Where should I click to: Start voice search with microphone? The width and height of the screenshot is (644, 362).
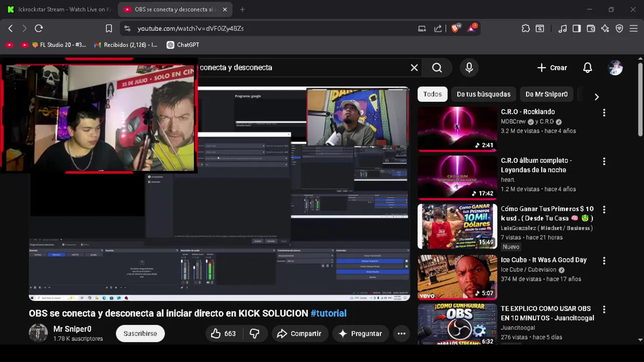pos(469,67)
